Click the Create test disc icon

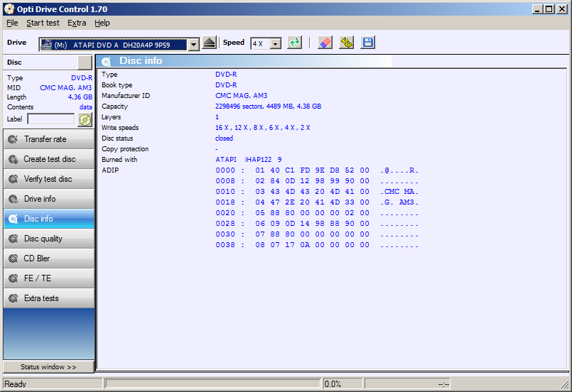pos(13,159)
